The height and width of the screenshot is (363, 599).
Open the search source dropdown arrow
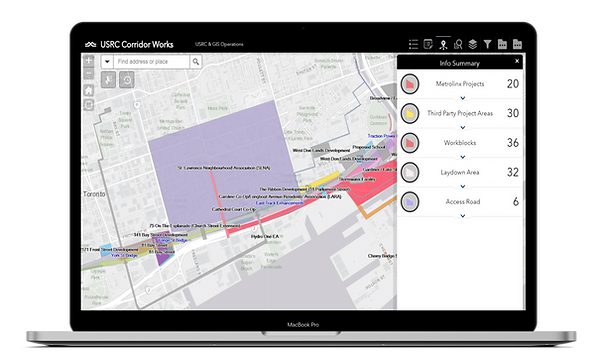107,62
